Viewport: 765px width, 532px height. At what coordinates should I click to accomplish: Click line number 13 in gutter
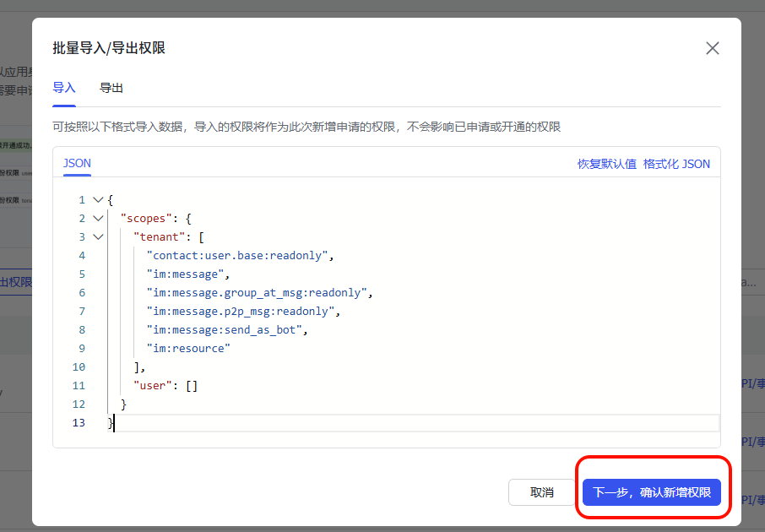tap(79, 422)
